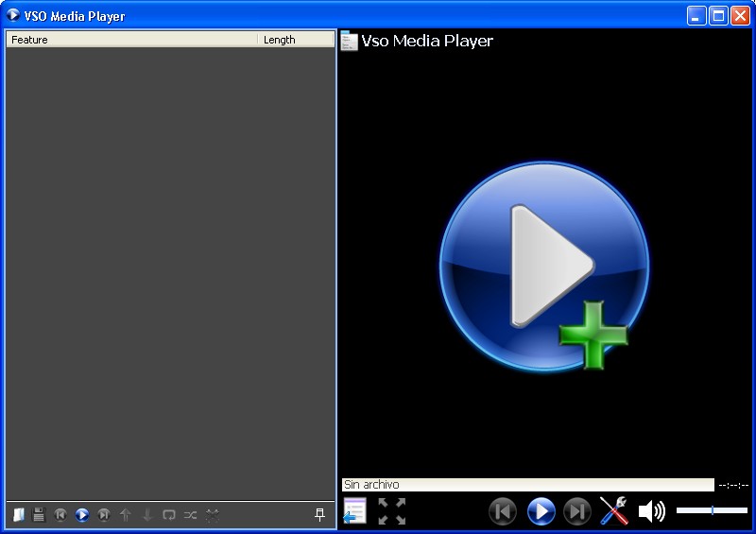
Task: Play selected item from playlist toolbar
Action: pyautogui.click(x=82, y=515)
